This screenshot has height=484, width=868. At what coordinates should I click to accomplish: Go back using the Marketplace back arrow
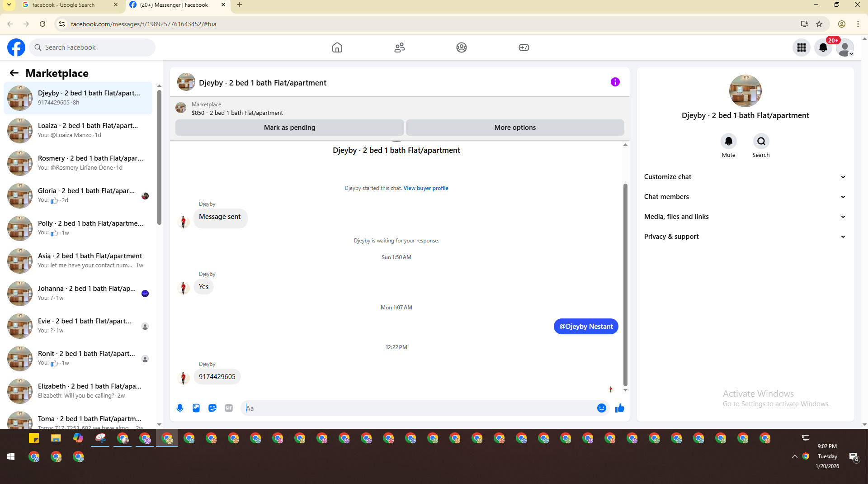[x=14, y=73]
